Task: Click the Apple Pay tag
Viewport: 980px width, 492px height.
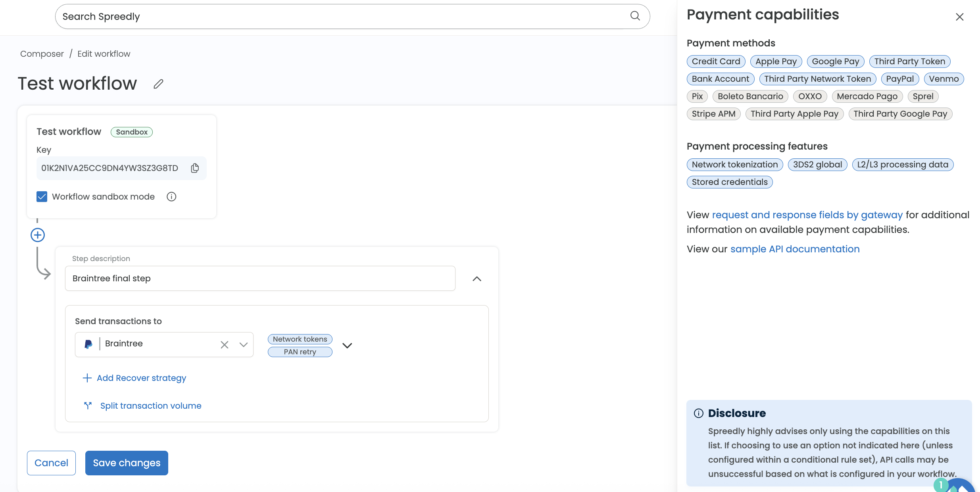Action: tap(776, 61)
